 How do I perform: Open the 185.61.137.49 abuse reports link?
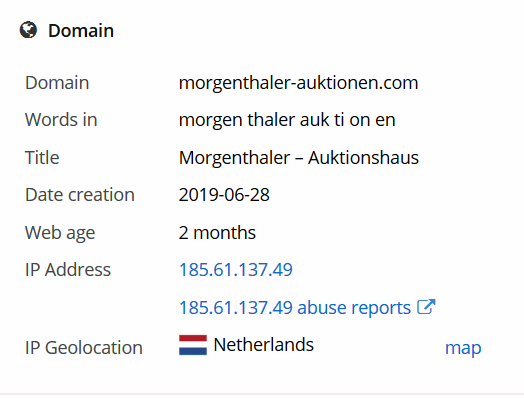point(295,307)
